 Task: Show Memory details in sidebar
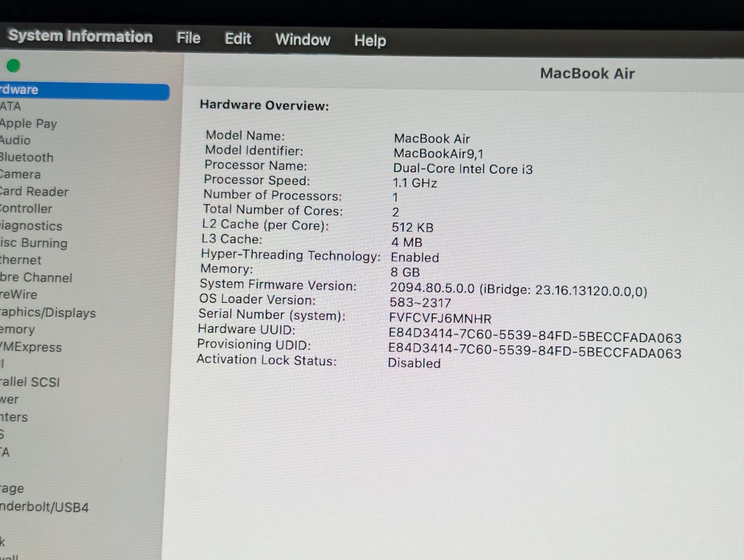pos(18,330)
